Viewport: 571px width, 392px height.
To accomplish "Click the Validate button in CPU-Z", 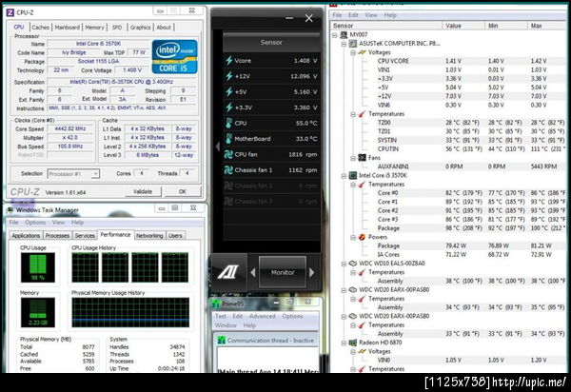I will pos(143,191).
